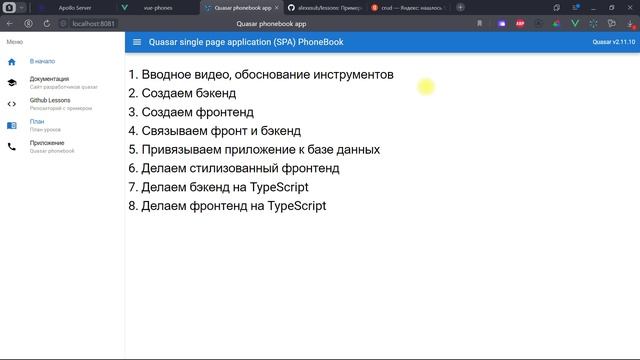
Task: Click the Quasar v2.11.10 version label
Action: 613,42
